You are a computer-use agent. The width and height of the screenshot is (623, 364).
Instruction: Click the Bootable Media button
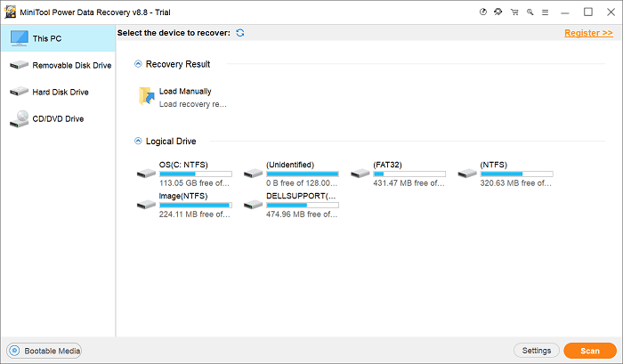point(44,351)
